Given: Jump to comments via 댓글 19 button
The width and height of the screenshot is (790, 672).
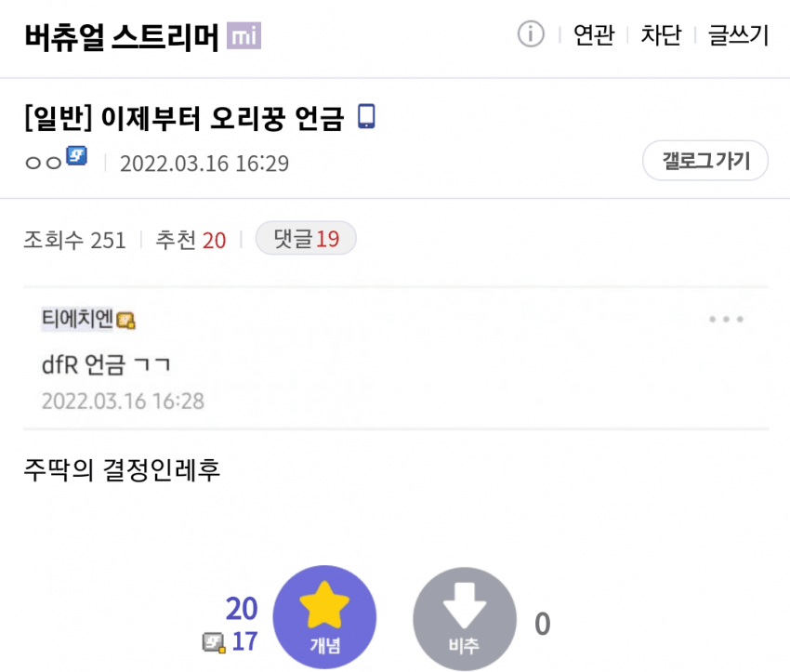Looking at the screenshot, I should pos(306,238).
